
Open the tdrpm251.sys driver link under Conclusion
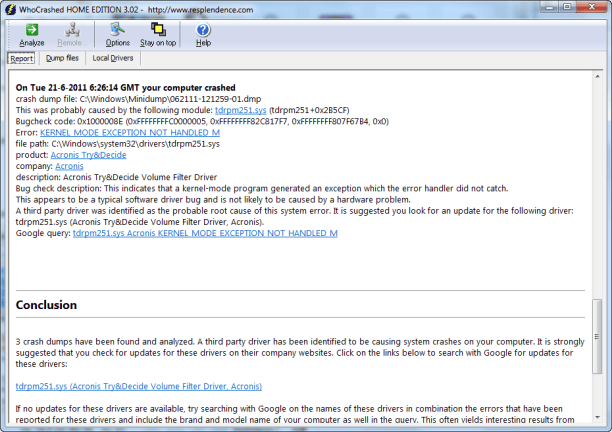(x=139, y=386)
